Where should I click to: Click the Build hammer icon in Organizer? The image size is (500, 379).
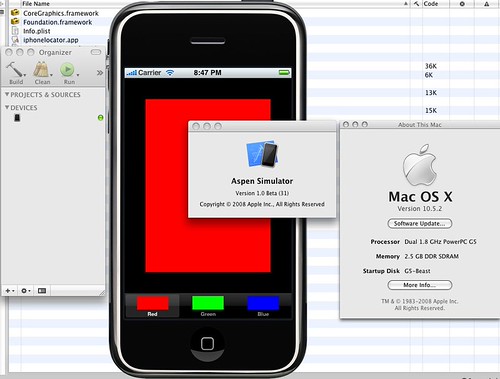click(x=14, y=69)
